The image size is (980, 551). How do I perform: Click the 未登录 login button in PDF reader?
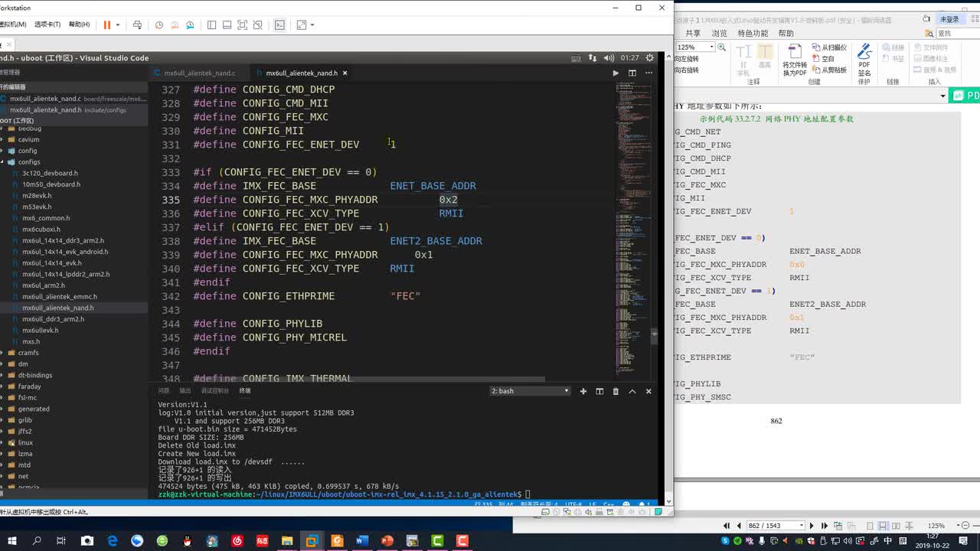pos(949,19)
